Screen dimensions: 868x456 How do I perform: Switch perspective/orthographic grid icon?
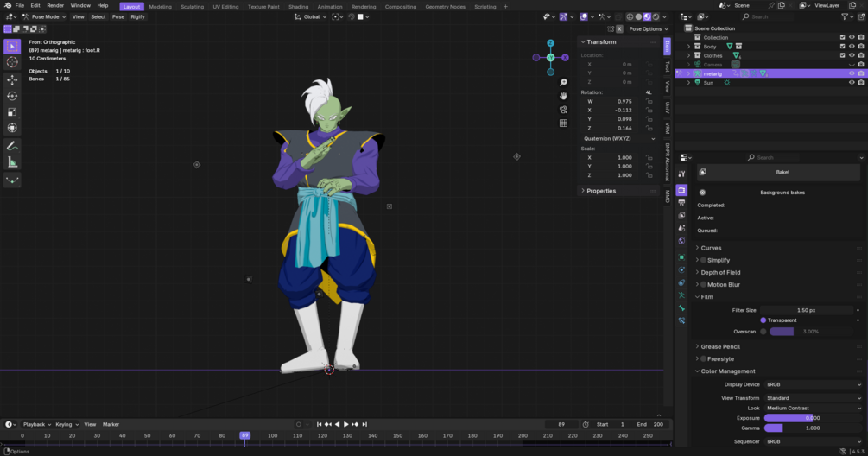[563, 123]
